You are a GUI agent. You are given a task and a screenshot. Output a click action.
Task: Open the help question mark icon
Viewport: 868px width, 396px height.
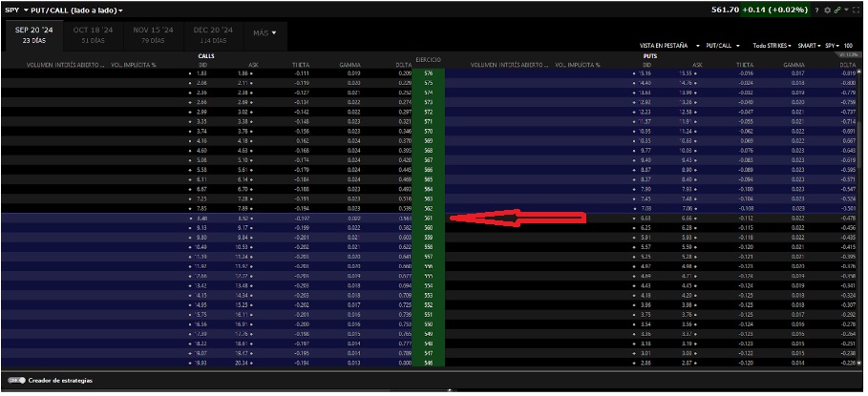tap(815, 10)
